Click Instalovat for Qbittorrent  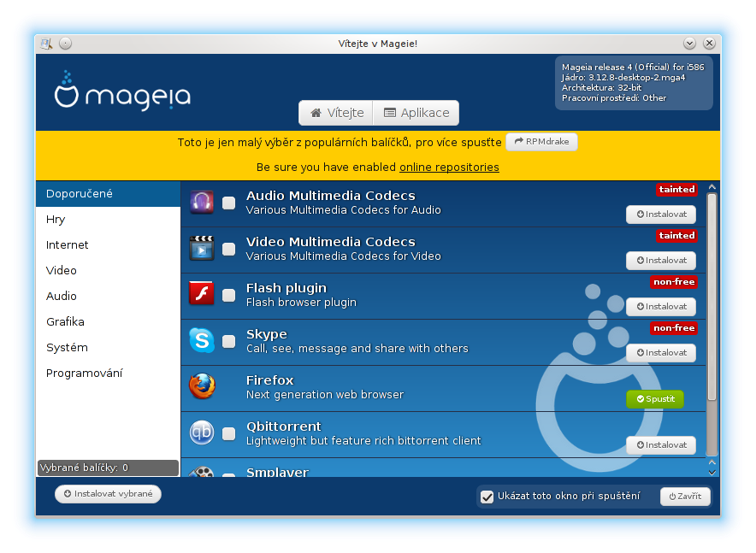[x=661, y=445]
